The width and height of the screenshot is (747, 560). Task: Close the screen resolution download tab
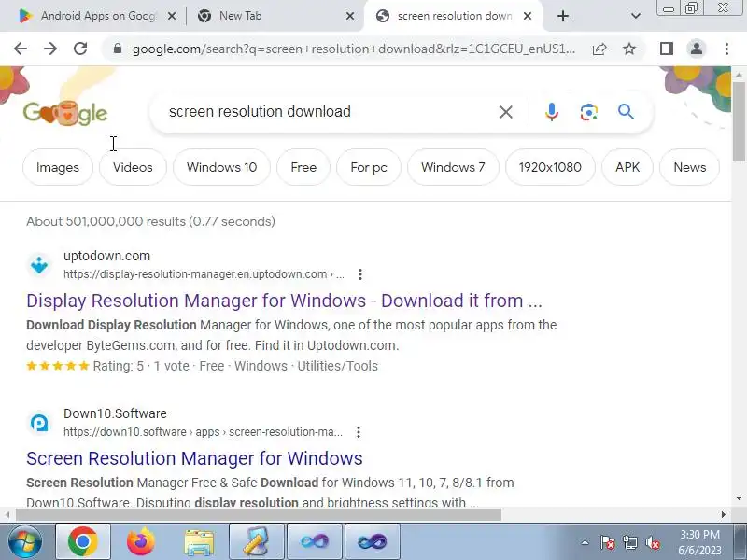(528, 16)
